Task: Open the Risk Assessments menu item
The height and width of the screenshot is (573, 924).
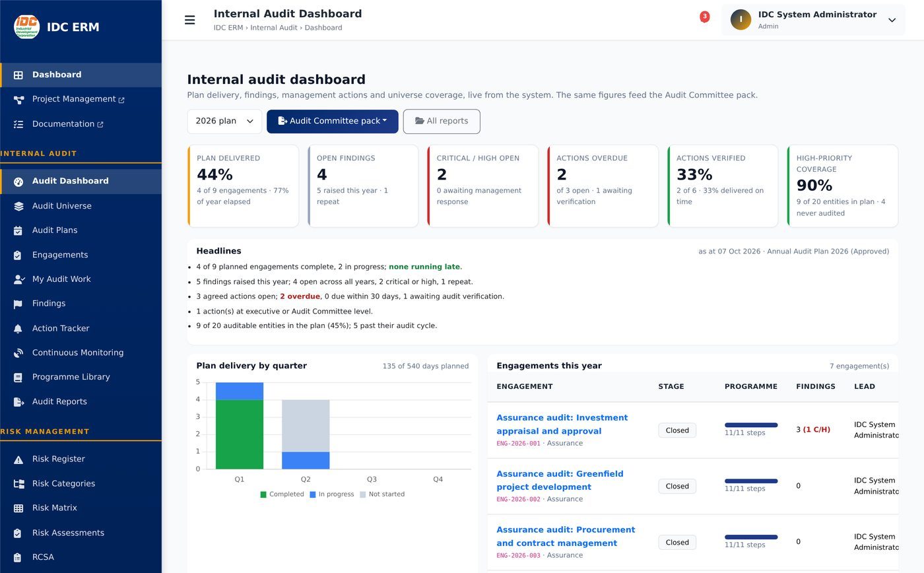Action: [81, 533]
